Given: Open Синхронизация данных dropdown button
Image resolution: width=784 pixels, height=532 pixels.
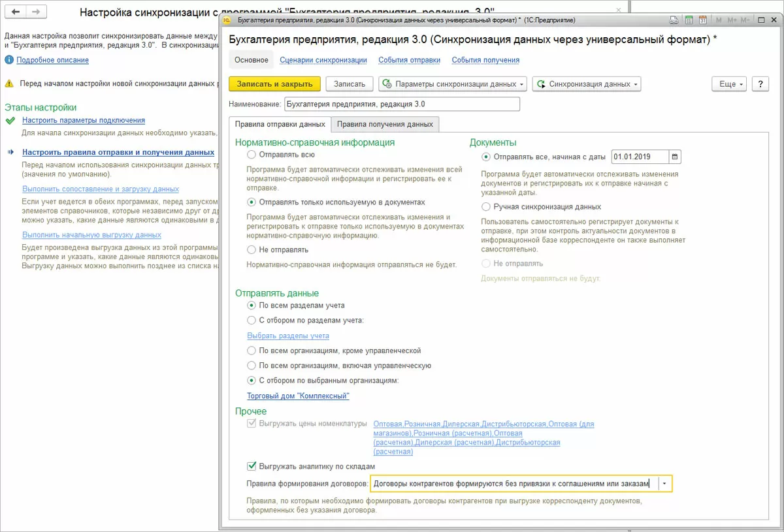Looking at the screenshot, I should coord(587,84).
